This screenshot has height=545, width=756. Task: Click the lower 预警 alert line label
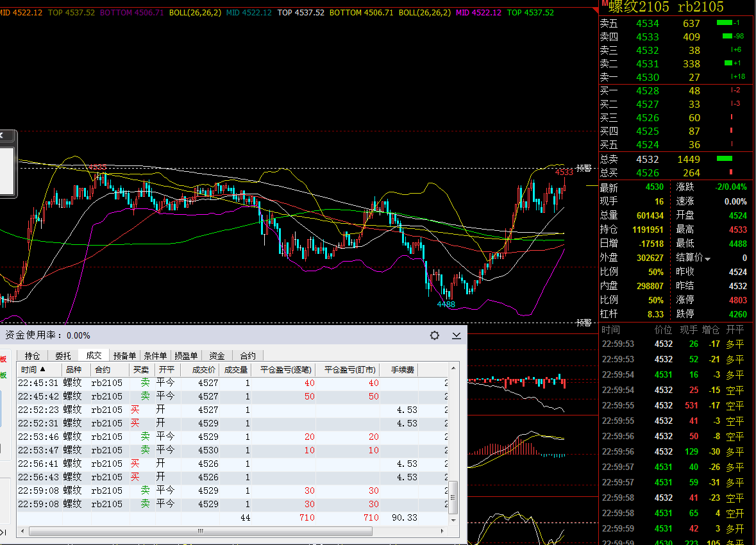[x=584, y=323]
